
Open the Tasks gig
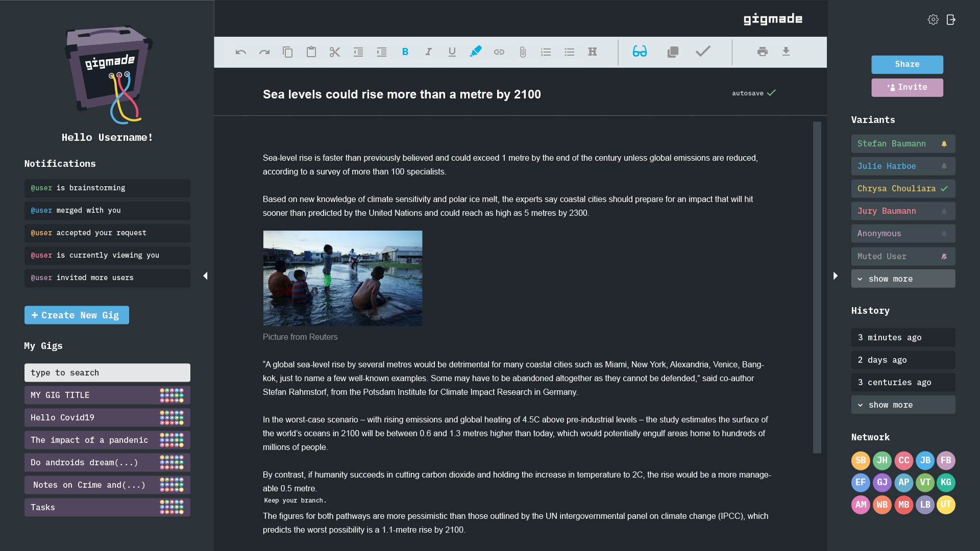click(x=107, y=508)
